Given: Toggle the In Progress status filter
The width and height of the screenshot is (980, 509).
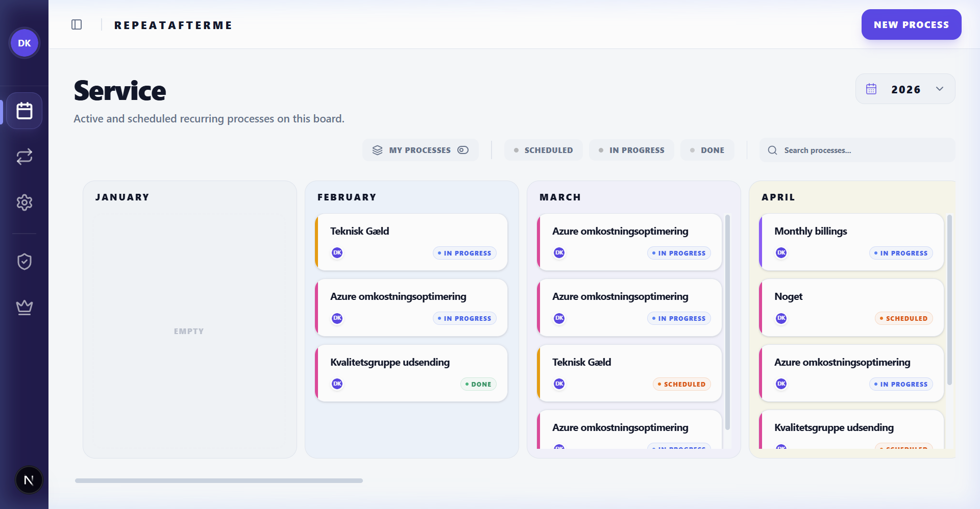Looking at the screenshot, I should tap(631, 150).
